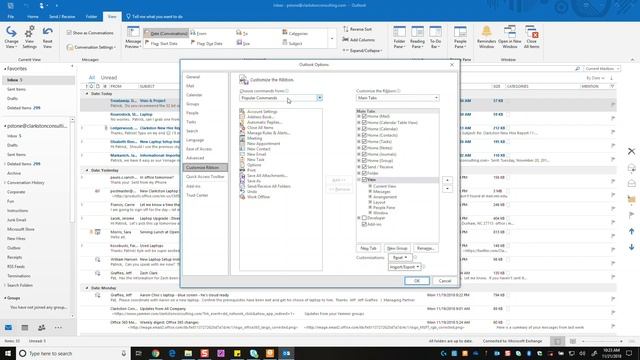Open the Send / Receive ribbon tab
This screenshot has height=360, width=640.
62,17
